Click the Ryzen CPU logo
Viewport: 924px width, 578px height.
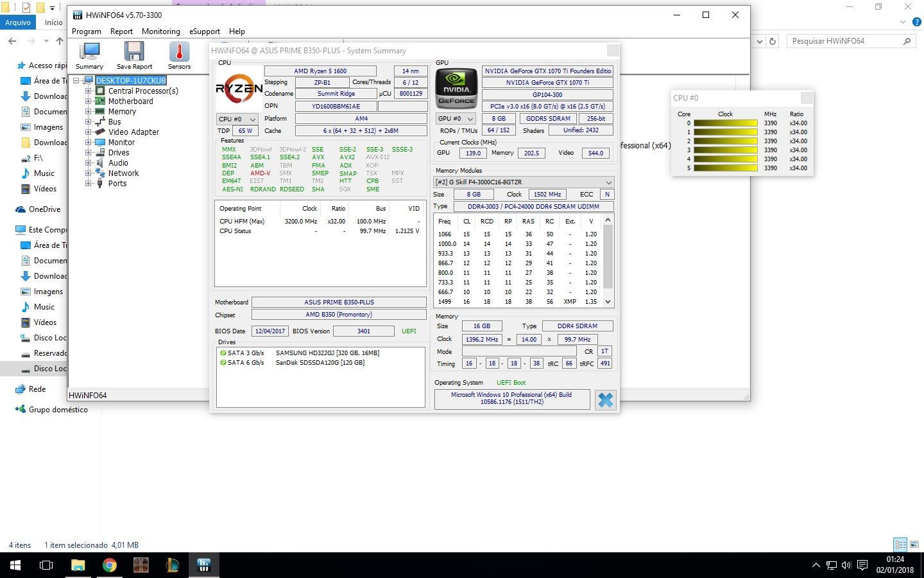point(239,89)
